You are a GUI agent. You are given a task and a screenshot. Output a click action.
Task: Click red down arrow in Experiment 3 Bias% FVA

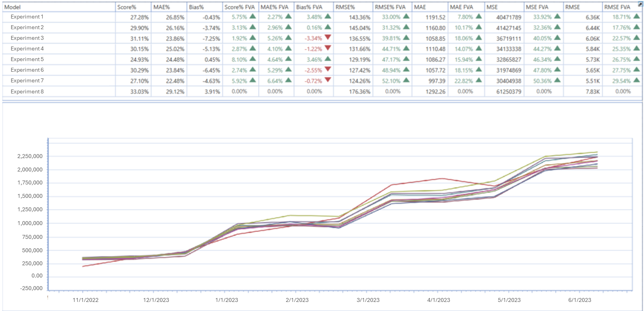click(x=328, y=38)
